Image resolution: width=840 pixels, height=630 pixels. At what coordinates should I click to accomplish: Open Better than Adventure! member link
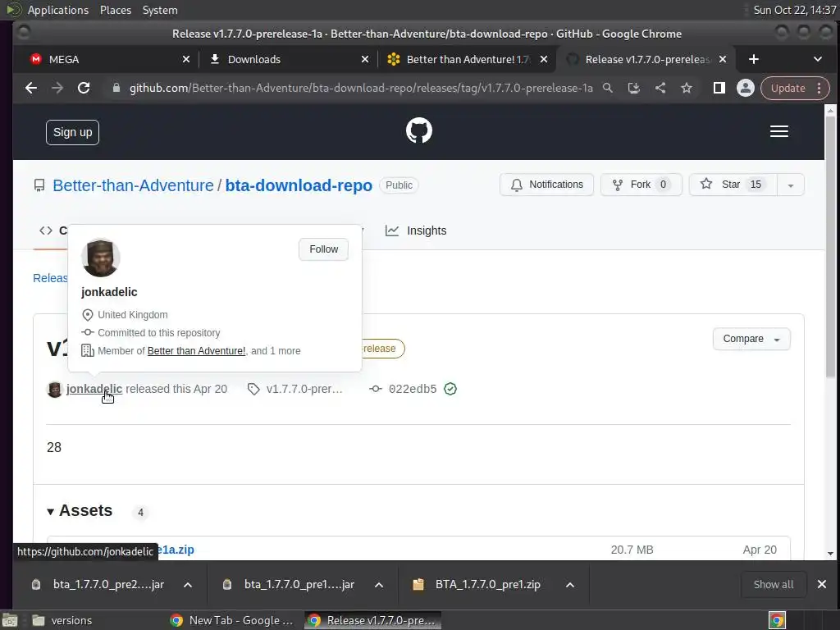coord(196,351)
